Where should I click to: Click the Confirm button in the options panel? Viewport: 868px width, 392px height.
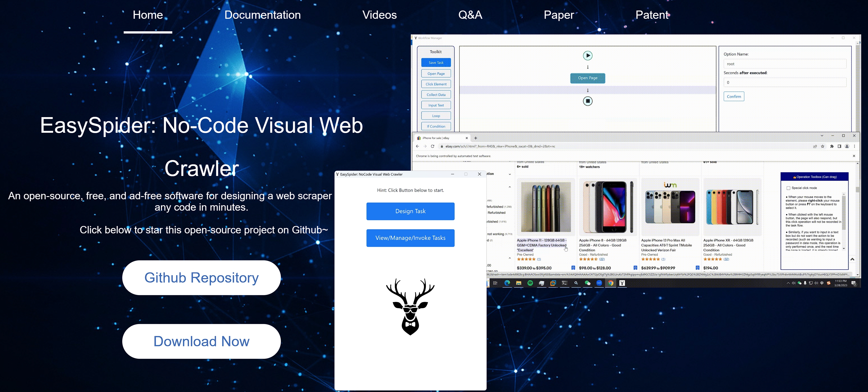point(734,97)
